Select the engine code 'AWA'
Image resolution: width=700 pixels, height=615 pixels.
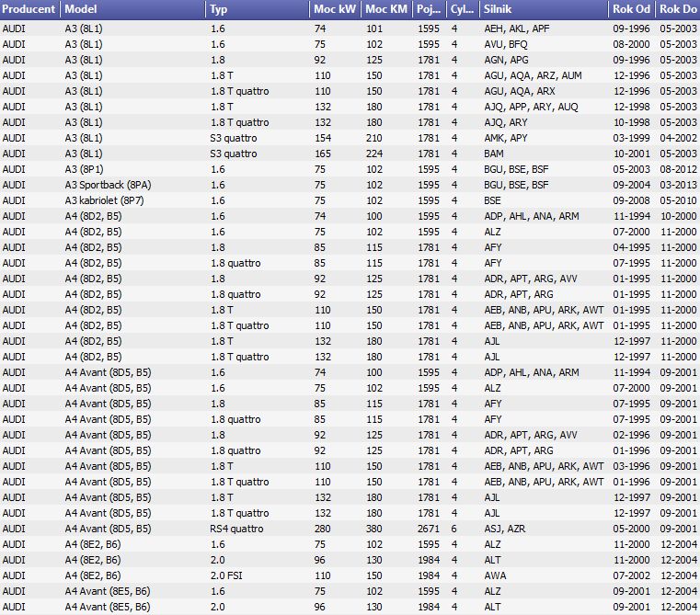[x=495, y=575]
